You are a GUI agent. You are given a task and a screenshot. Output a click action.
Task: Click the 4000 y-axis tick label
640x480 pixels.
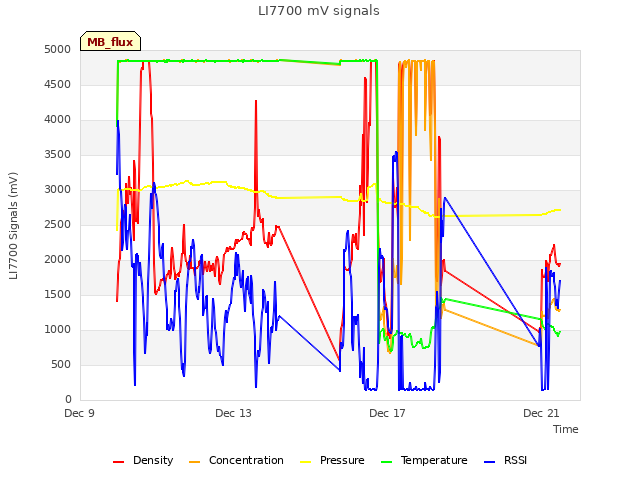click(x=58, y=120)
